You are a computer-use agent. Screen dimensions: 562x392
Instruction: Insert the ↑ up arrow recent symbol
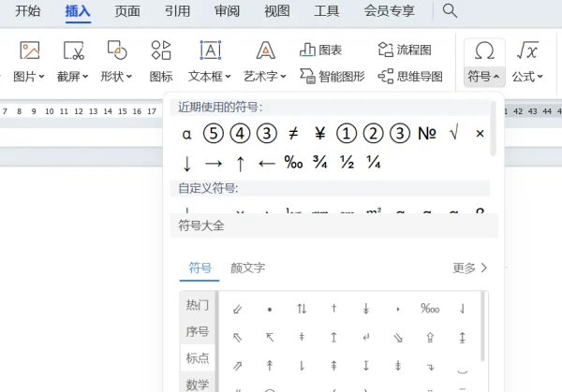point(240,164)
